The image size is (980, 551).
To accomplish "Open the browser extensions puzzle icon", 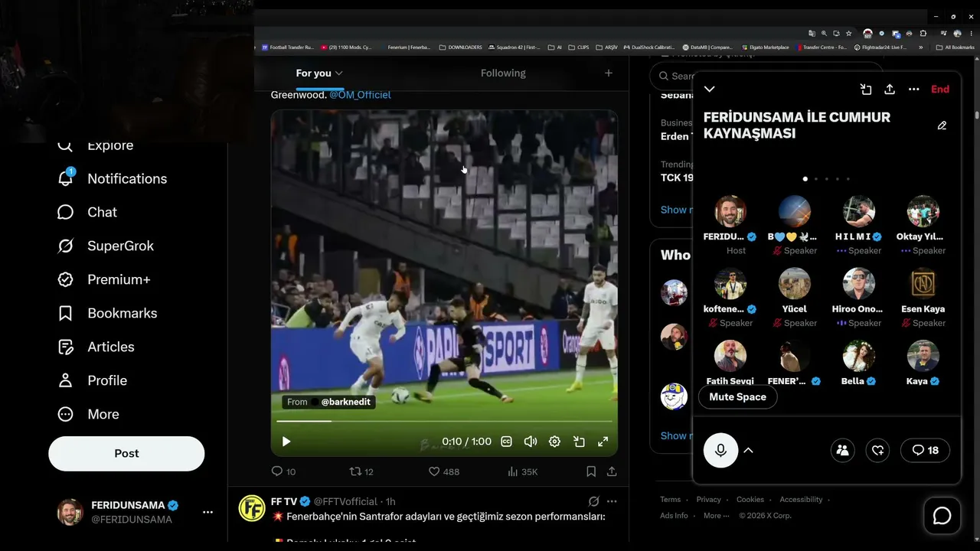I will (x=923, y=34).
